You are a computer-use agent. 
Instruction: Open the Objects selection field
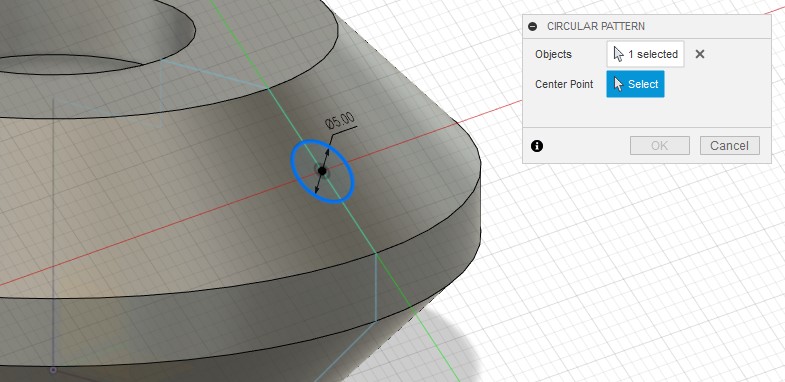(645, 54)
